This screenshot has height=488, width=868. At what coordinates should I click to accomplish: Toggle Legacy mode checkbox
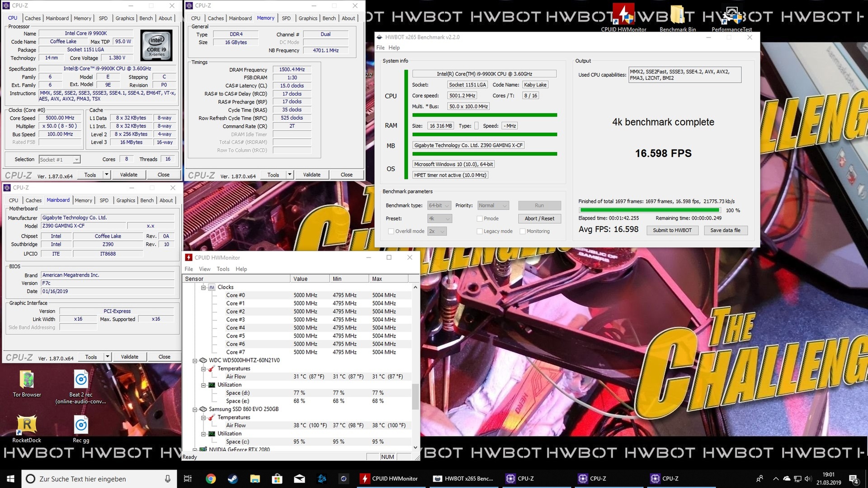tap(480, 231)
